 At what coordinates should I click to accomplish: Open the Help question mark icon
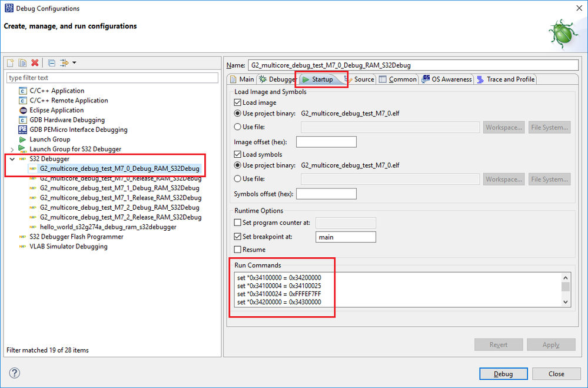coord(15,373)
